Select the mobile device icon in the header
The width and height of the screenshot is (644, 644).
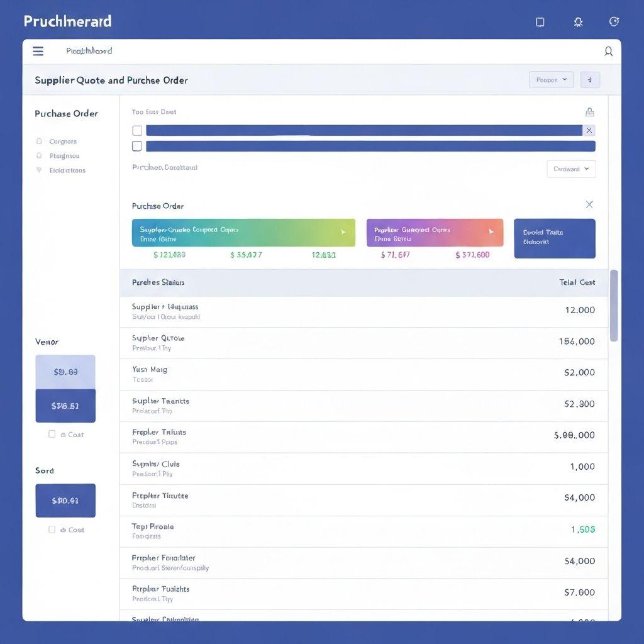pyautogui.click(x=540, y=21)
